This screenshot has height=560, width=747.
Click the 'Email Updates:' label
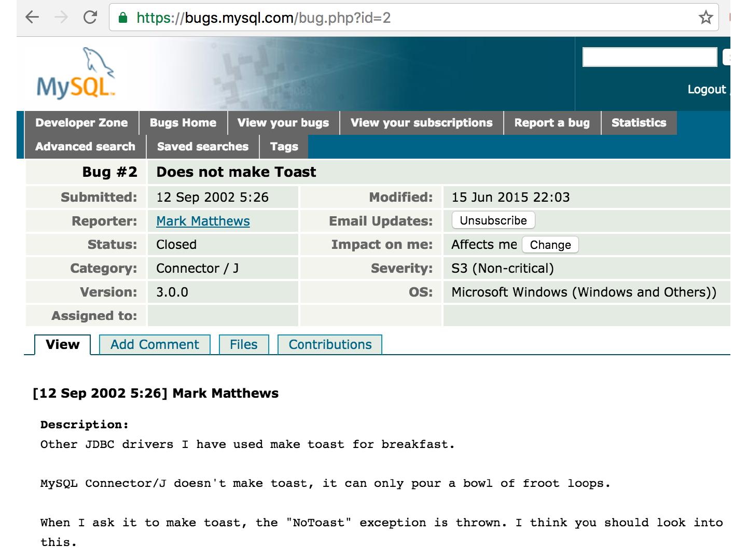[x=381, y=221]
